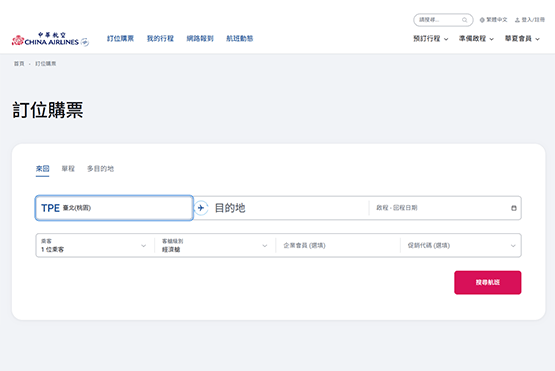This screenshot has width=555, height=371.
Task: Click the magnifier icon in search box
Action: tap(464, 20)
